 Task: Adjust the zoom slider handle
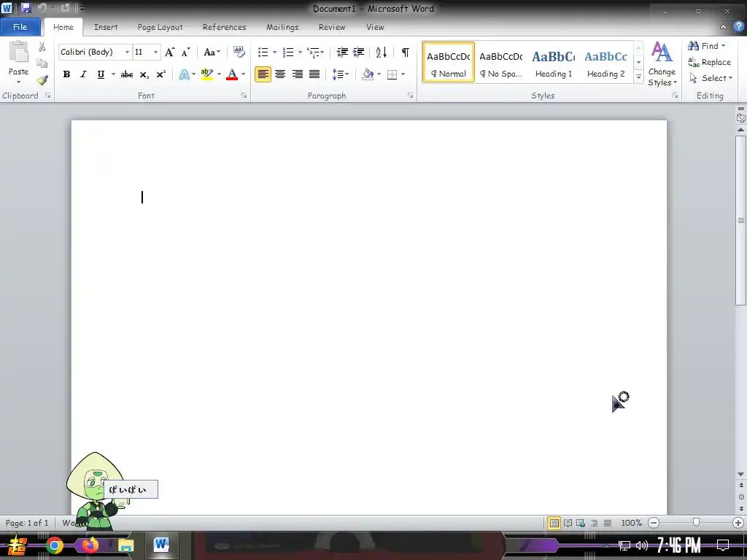[x=696, y=523]
